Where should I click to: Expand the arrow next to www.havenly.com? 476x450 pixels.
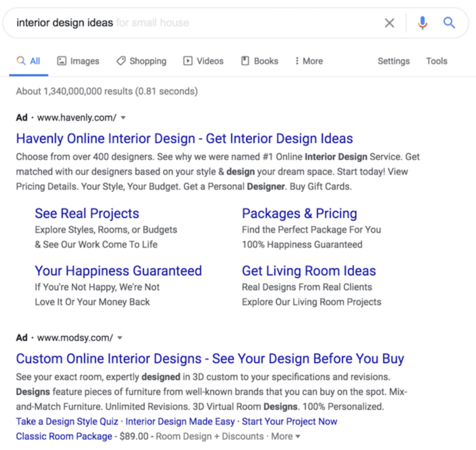click(x=123, y=118)
